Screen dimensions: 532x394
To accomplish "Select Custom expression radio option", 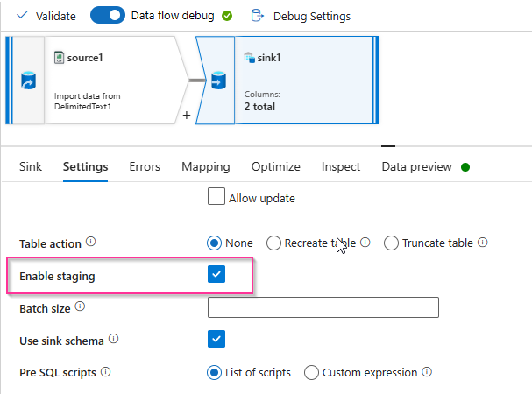I will (311, 373).
